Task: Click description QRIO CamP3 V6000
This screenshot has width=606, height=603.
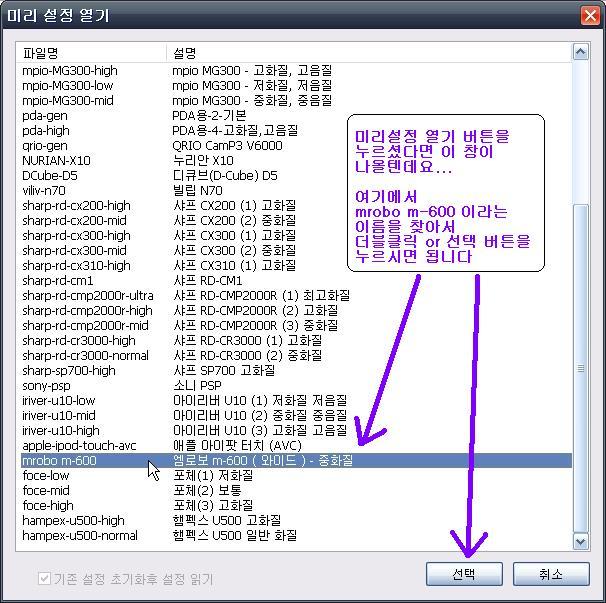Action: [x=227, y=145]
